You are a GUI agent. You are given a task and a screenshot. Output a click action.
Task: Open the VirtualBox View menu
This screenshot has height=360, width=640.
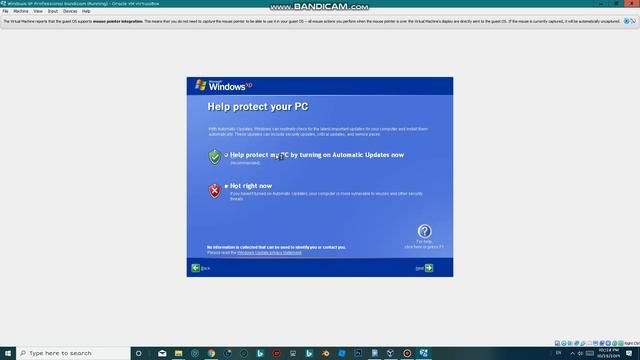[x=38, y=11]
